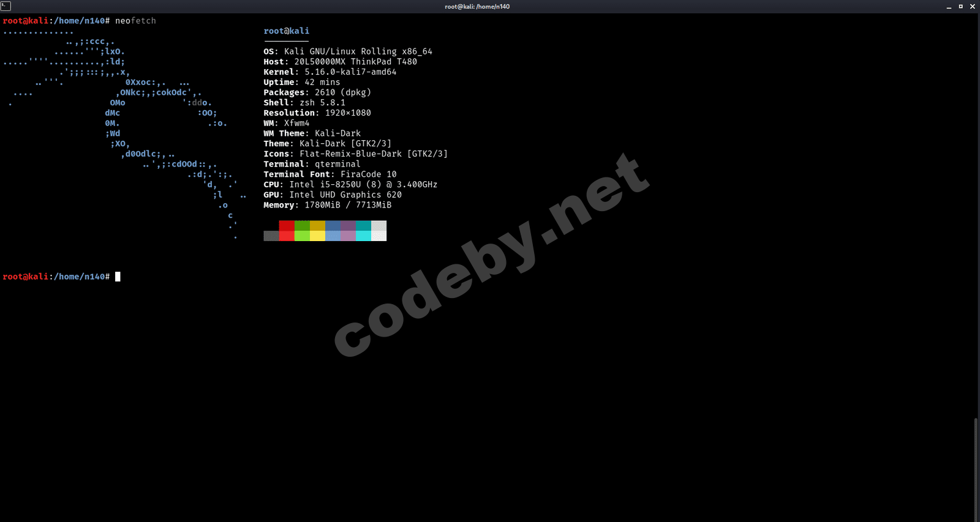Click the Shell line zsh 5.8.1
Viewport: 980px width, 522px height.
pos(304,103)
